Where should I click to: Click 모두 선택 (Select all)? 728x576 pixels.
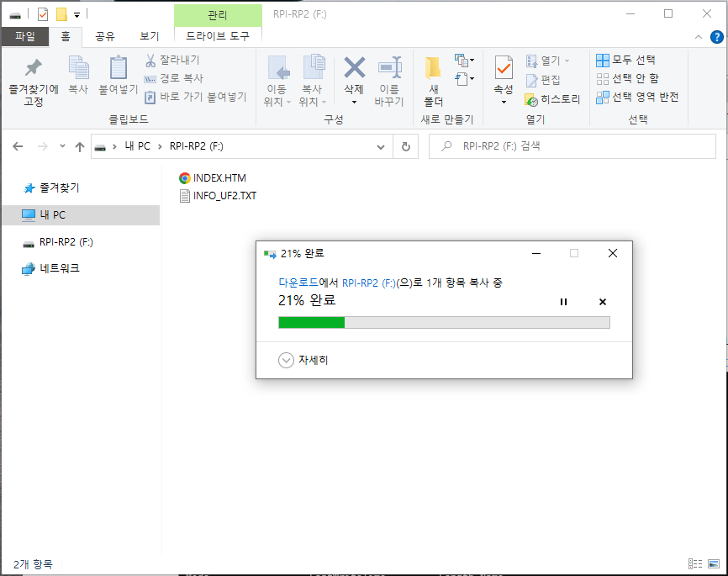tap(625, 60)
